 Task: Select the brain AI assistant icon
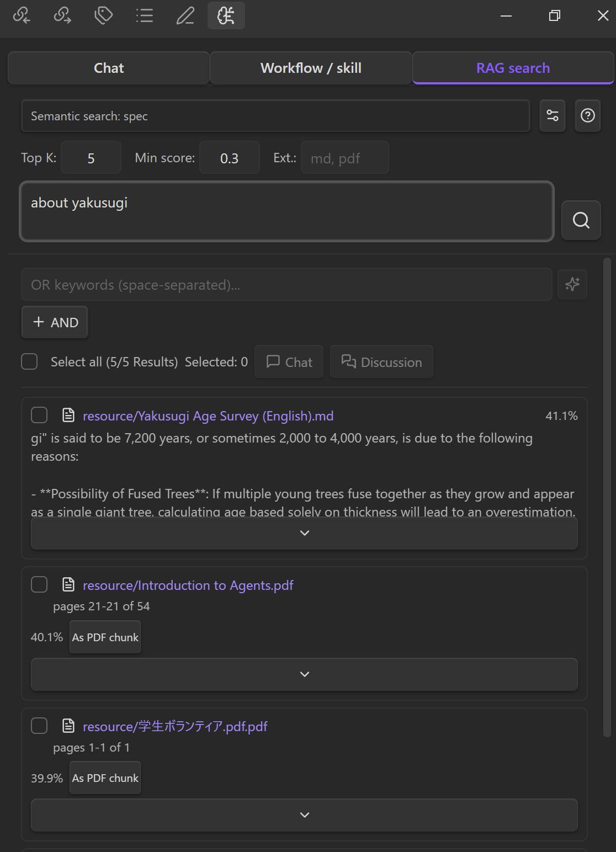point(226,15)
